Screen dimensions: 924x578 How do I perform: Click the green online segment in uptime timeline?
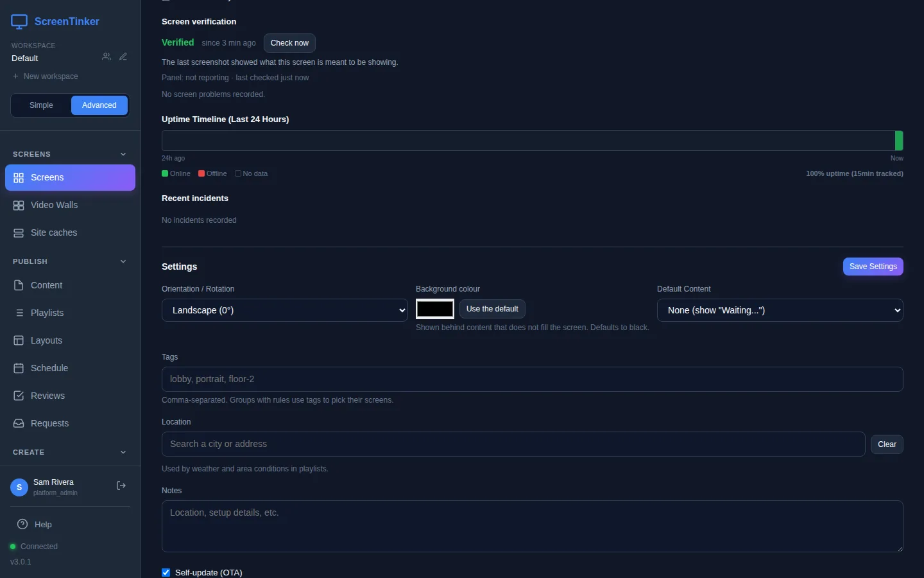coord(899,141)
